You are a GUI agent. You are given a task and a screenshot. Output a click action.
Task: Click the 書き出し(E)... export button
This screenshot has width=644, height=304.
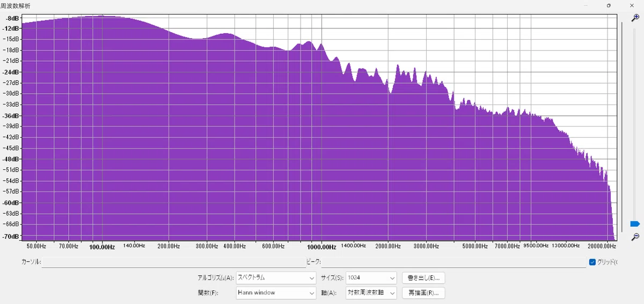click(423, 278)
